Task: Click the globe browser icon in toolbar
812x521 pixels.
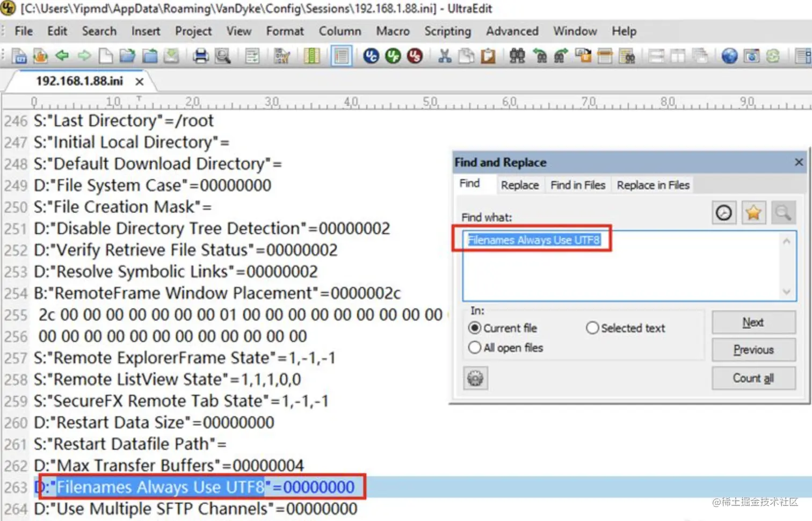Action: (x=729, y=55)
